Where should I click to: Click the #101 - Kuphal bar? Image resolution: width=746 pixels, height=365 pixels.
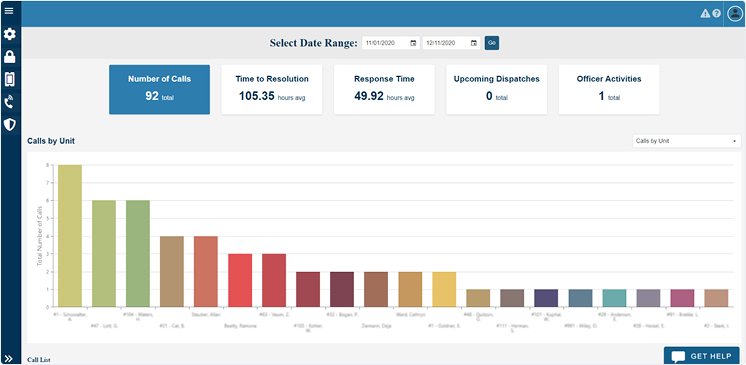click(546, 298)
